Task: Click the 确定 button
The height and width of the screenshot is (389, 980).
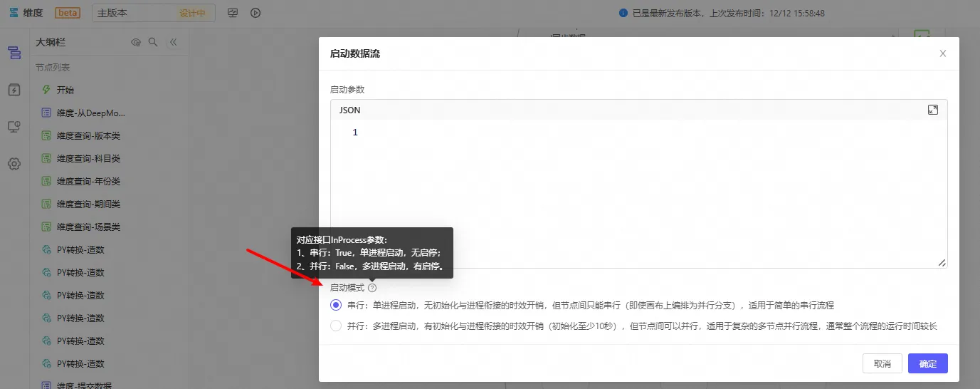Action: [x=927, y=363]
